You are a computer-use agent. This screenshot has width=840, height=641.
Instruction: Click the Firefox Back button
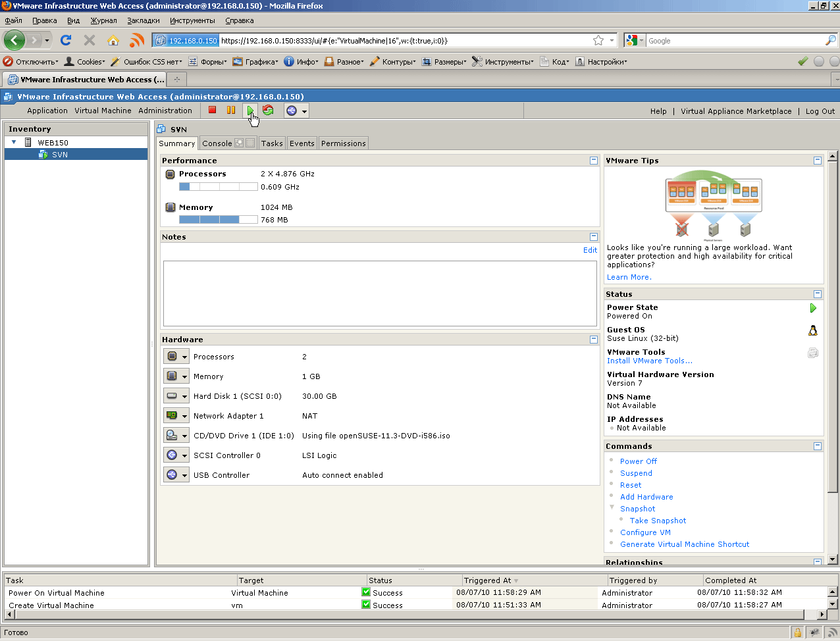14,40
